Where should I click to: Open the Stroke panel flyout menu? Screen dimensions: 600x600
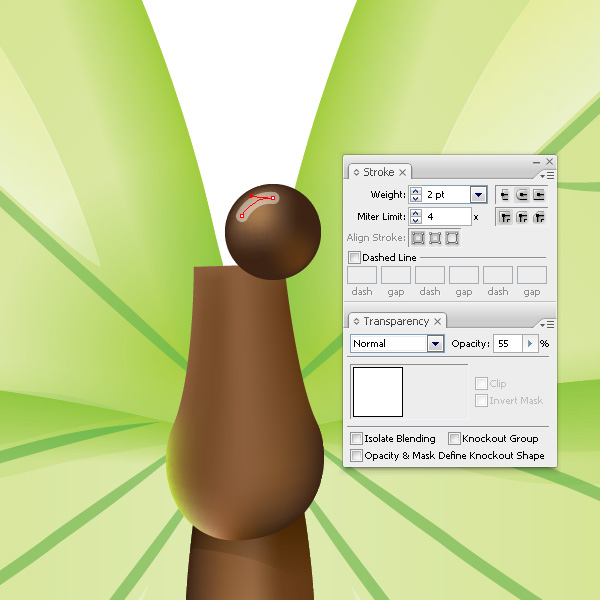547,175
